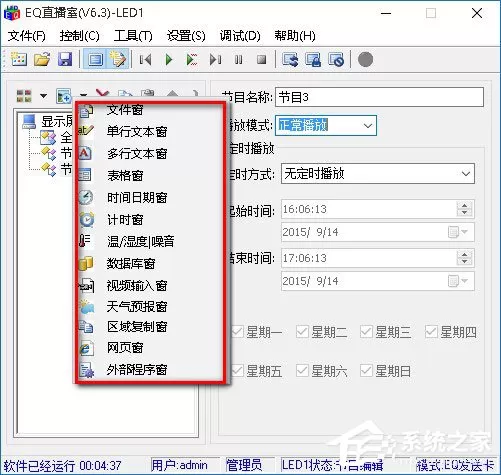Click the 节目名称 field containing 节目3
Viewport: 501px width, 475px height.
coord(379,97)
